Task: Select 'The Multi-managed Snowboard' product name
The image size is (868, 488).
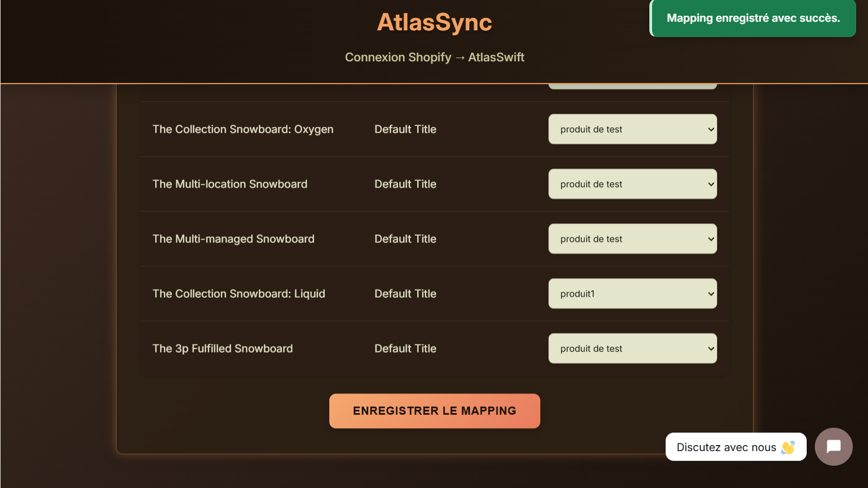Action: coord(233,239)
